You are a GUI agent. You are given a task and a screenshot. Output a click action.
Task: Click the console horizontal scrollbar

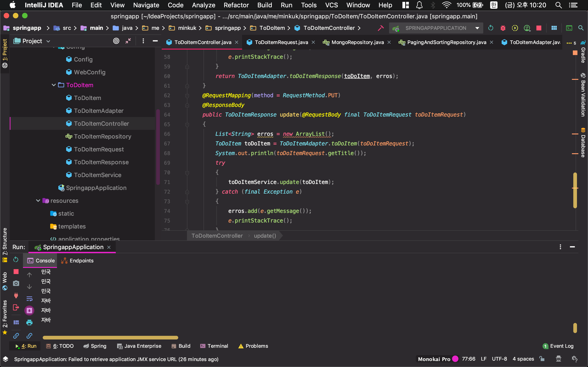coord(110,338)
